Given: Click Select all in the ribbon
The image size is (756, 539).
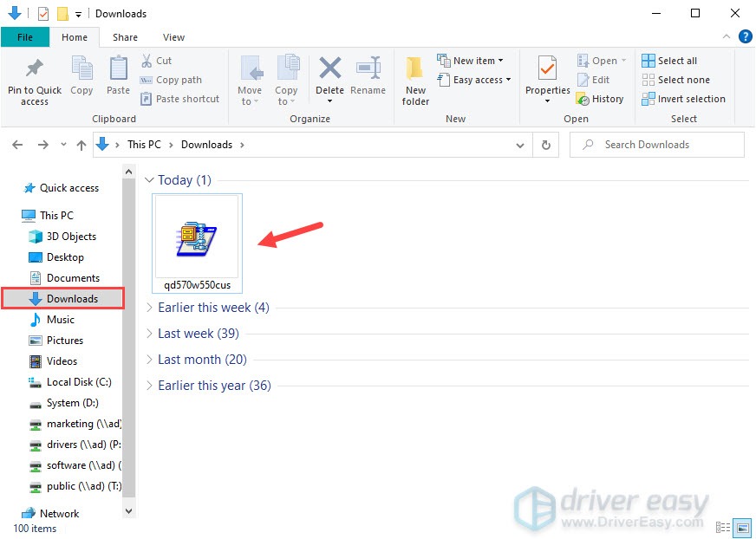Looking at the screenshot, I should coord(669,61).
